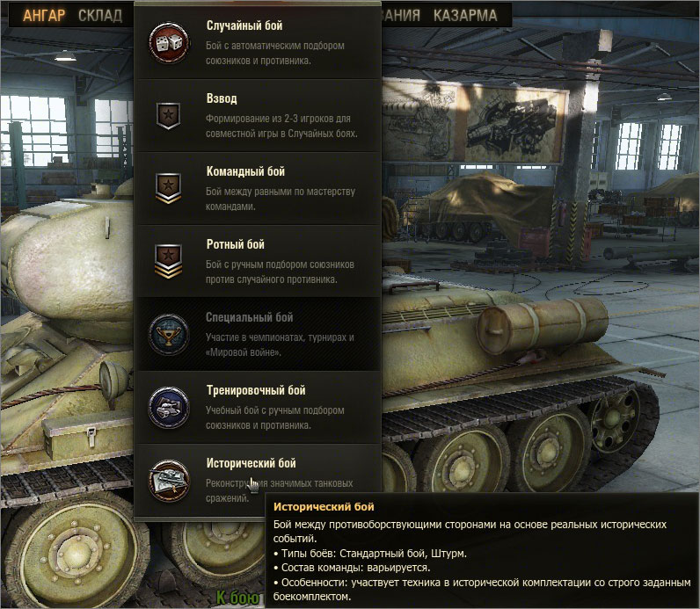Click the dice icon for Случайный бой
This screenshot has width=700, height=609.
(x=169, y=43)
